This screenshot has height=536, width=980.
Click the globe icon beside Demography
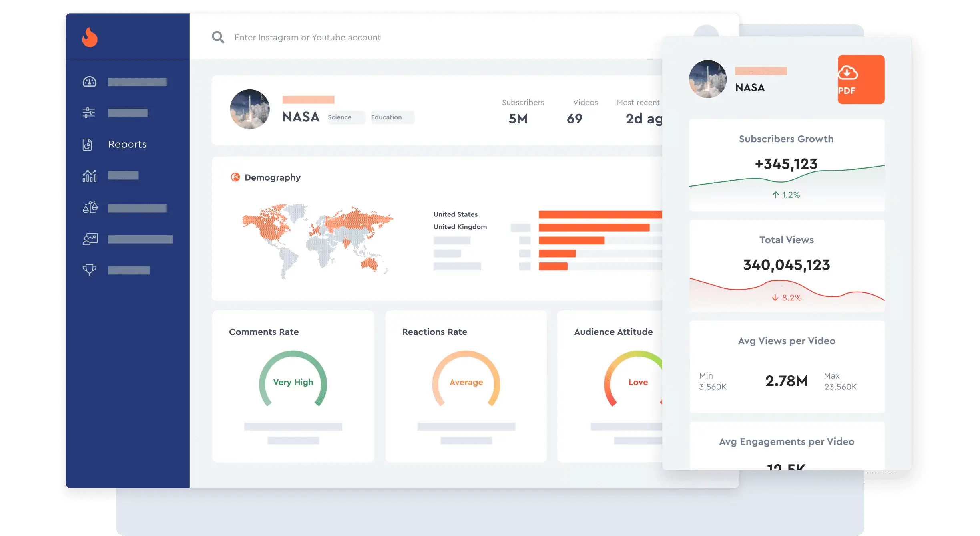tap(235, 177)
